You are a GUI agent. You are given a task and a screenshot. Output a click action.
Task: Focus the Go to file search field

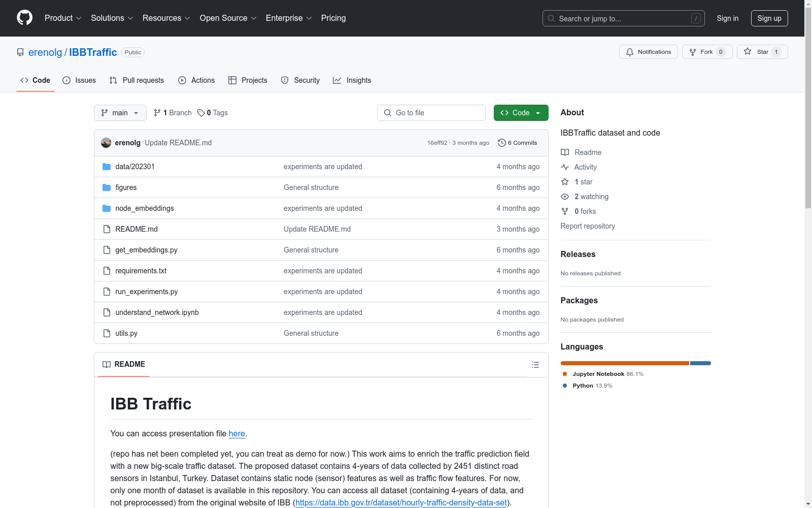pos(431,113)
